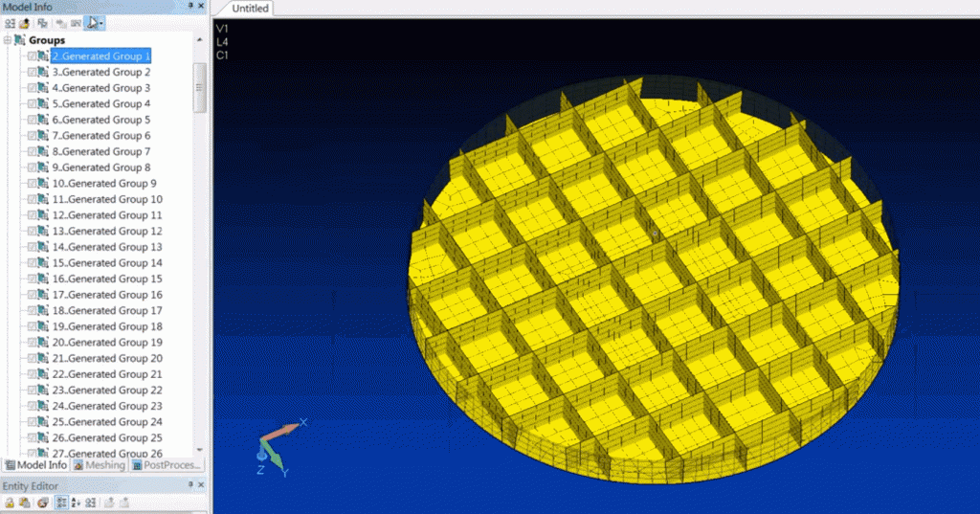Screen dimensions: 980x514
Task: Click the XYZ axis triad in viewport
Action: point(280,447)
